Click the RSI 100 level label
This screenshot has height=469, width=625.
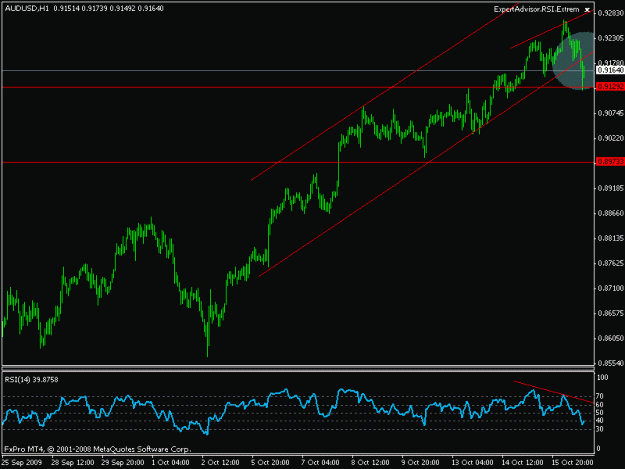603,377
